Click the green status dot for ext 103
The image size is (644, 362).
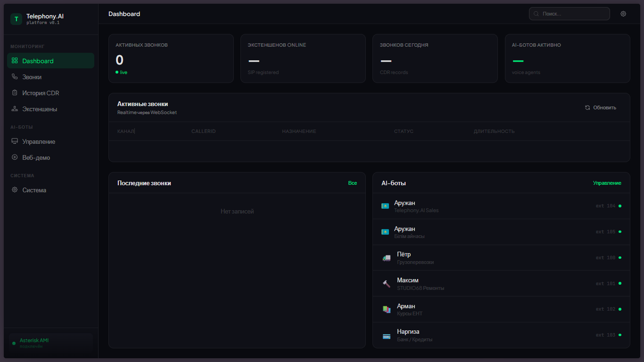(620, 335)
